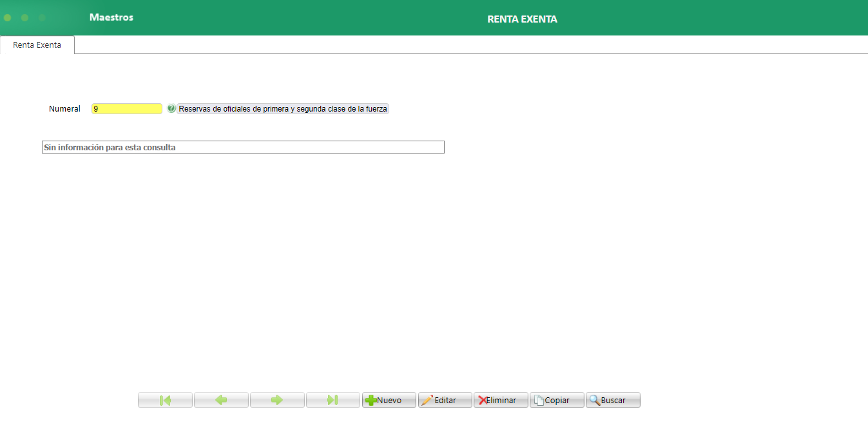Screen dimensions: 868x427
Task: Select the Sin información para esta consulta box
Action: [243, 147]
